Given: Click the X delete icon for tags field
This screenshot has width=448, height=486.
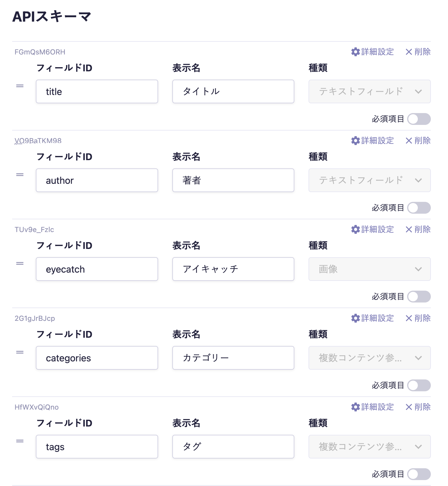Looking at the screenshot, I should click(x=409, y=407).
